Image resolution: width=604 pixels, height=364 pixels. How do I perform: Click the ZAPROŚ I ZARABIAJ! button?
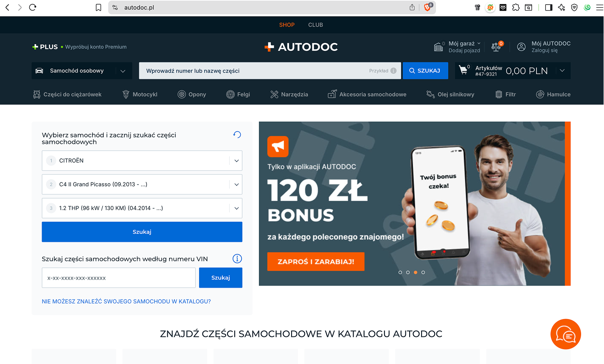[x=316, y=262]
